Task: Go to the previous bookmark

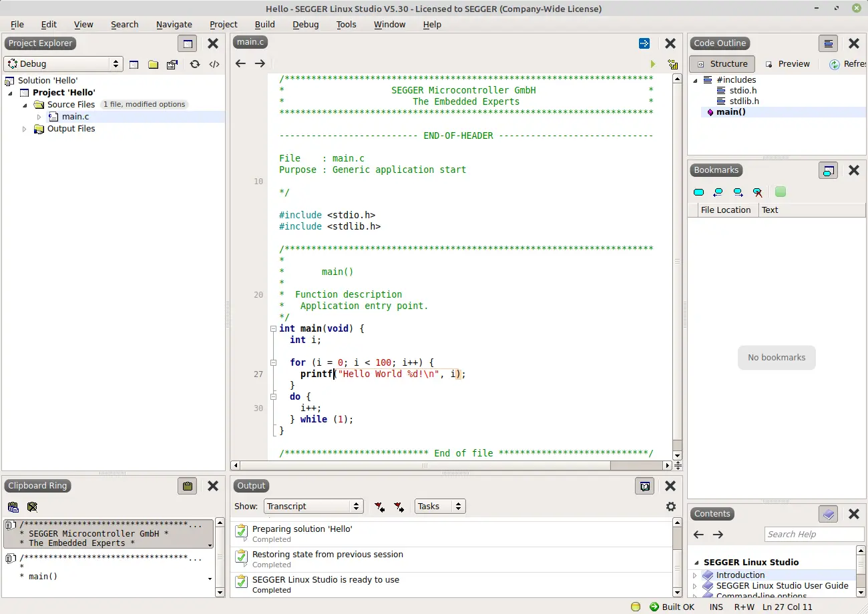Action: (718, 192)
